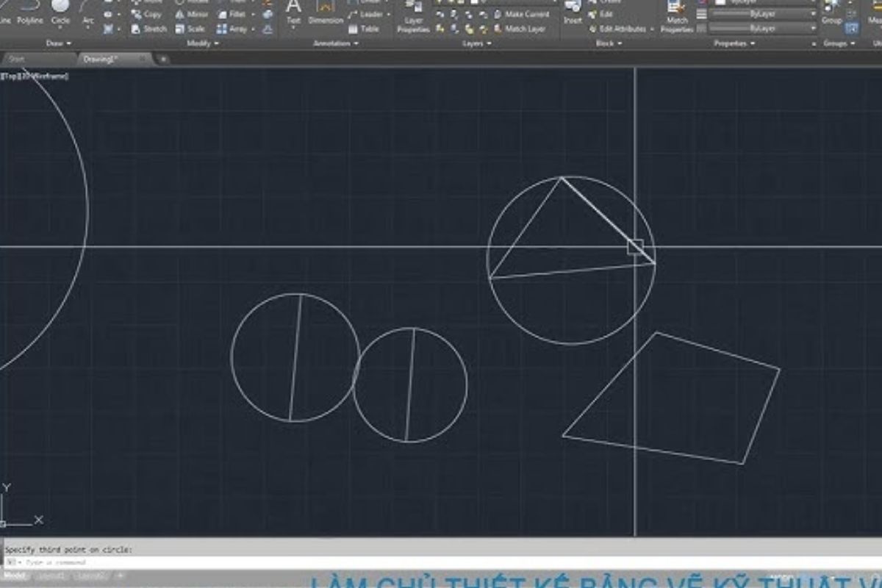The image size is (882, 588).
Task: Open the upper ByLayer linetype dropdown
Action: point(763,14)
